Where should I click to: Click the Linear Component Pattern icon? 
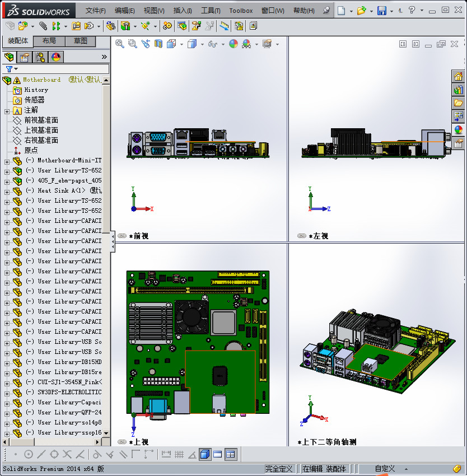pos(56,26)
